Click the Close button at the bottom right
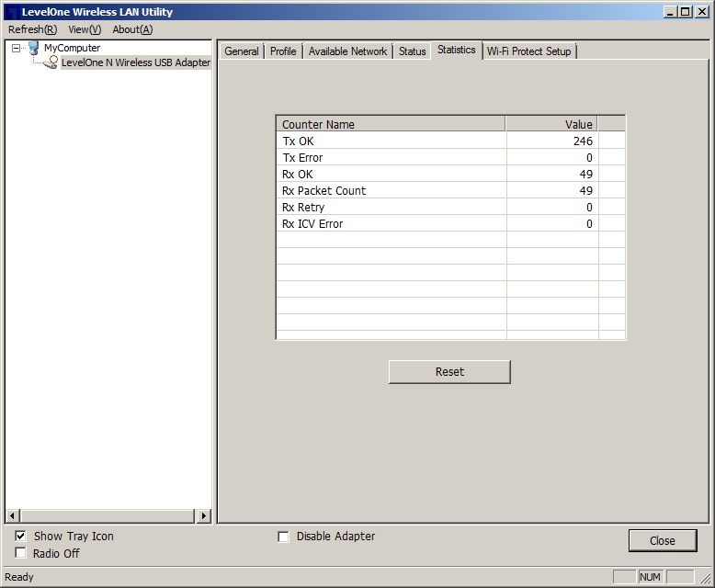Image resolution: width=715 pixels, height=588 pixels. pyautogui.click(x=663, y=540)
